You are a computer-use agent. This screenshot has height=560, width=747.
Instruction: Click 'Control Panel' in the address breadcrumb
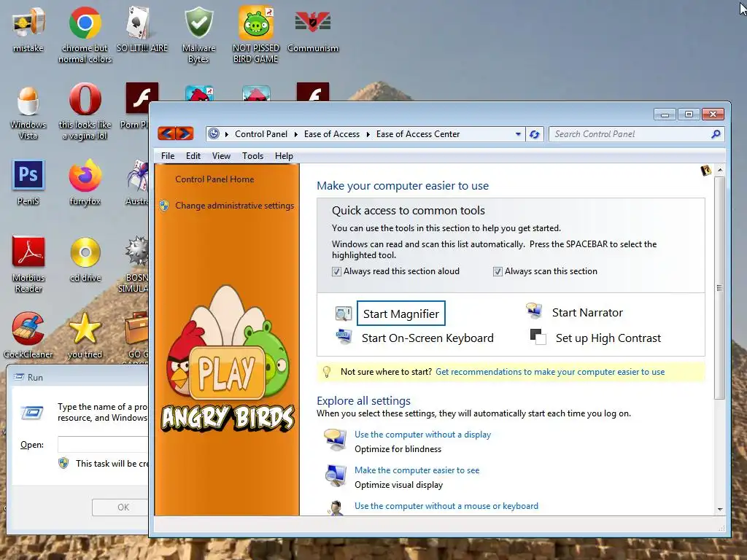click(x=261, y=134)
